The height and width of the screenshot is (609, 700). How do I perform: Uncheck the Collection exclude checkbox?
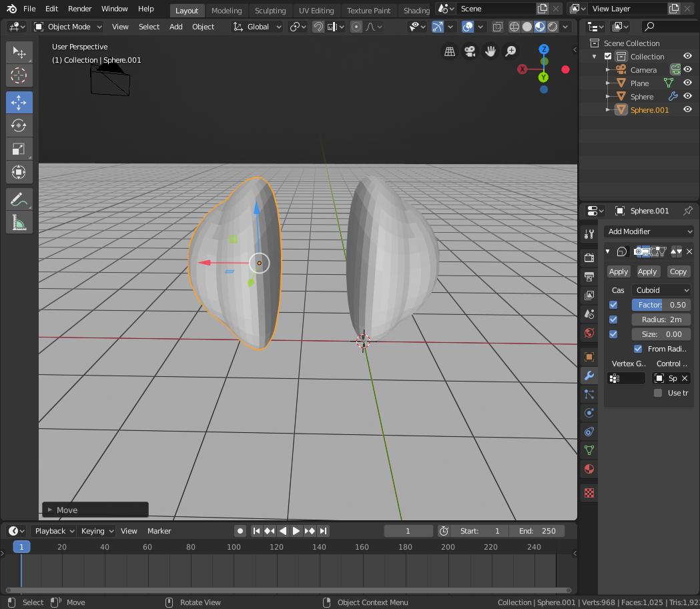point(608,56)
